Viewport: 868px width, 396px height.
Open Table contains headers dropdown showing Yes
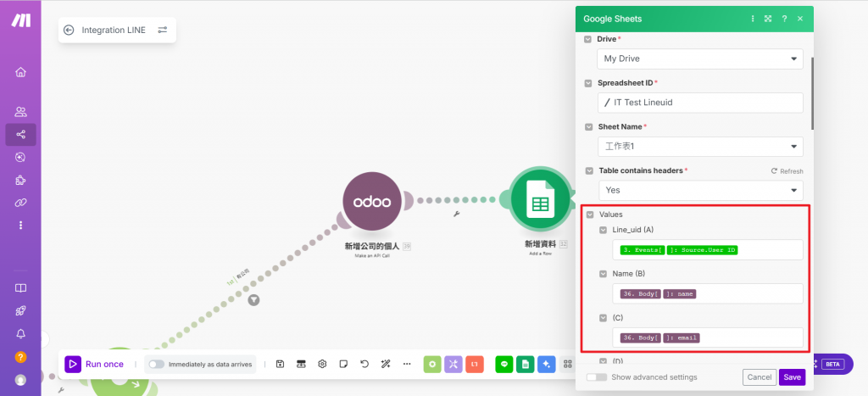pyautogui.click(x=701, y=191)
